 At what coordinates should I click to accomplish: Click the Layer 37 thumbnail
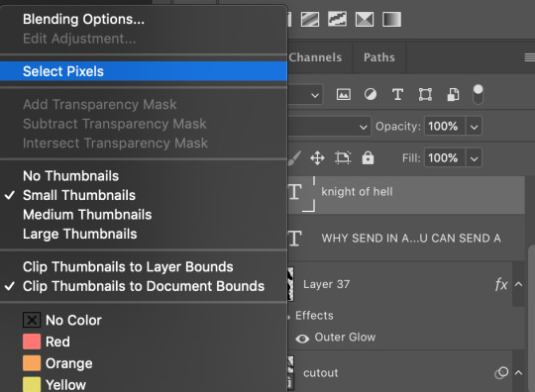(x=290, y=284)
